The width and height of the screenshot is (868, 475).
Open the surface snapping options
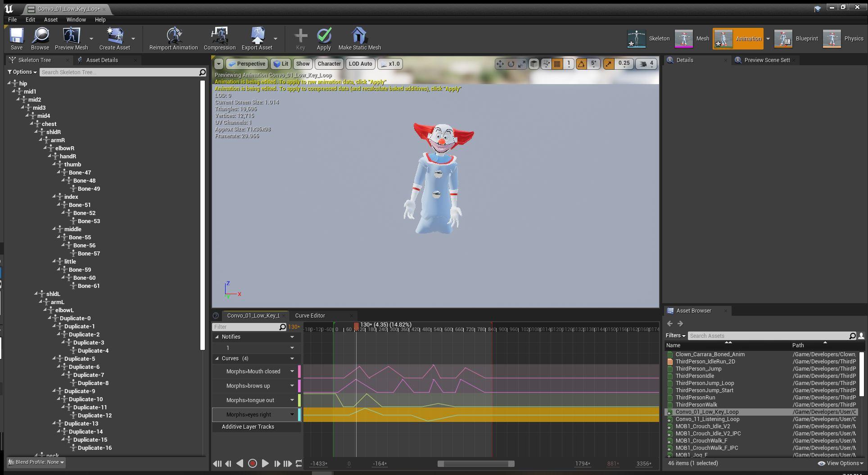pos(546,64)
